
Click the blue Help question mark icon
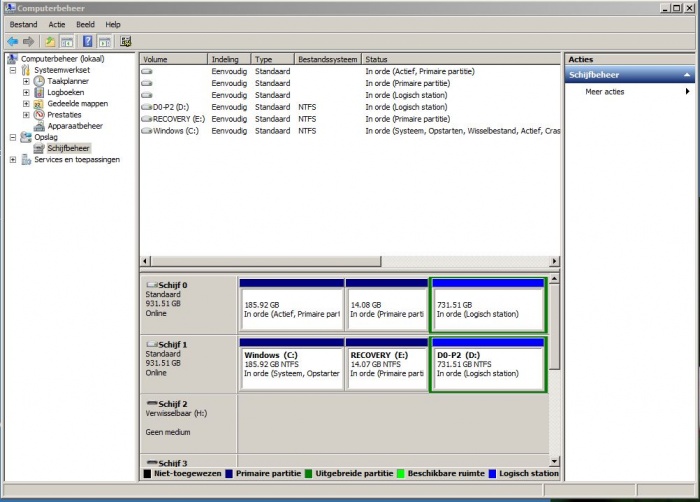pos(88,41)
